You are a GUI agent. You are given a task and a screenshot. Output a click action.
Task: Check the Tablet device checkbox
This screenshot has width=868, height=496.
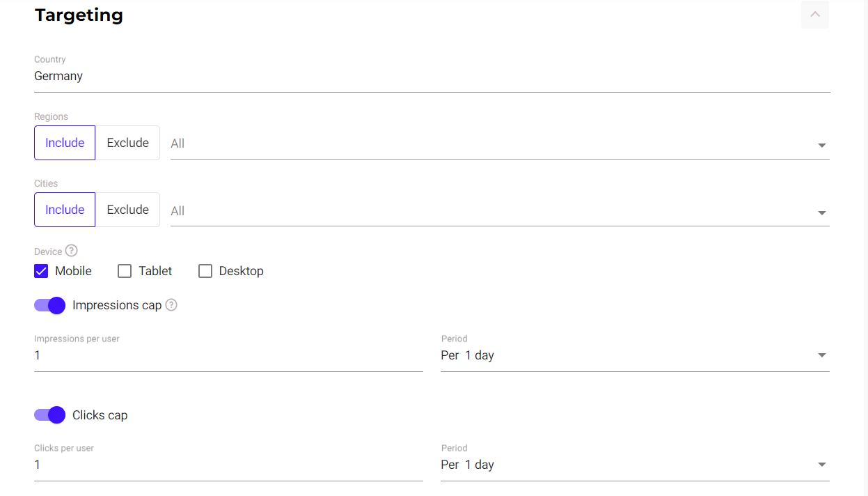[x=125, y=271]
